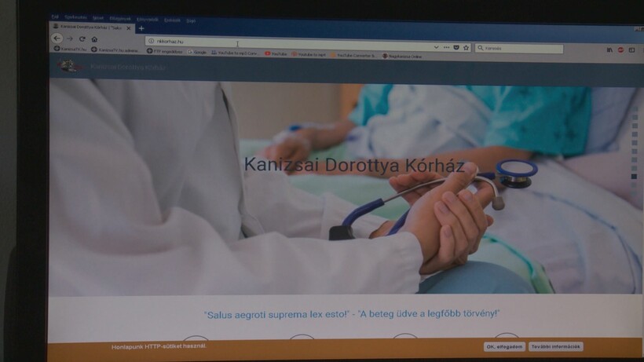Select the dark active slide indicator square

tap(634, 177)
